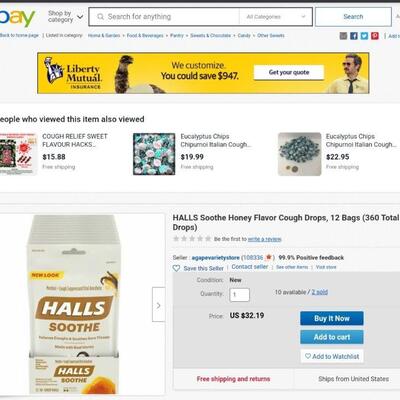Share listing on Pinterest icon

375,36
